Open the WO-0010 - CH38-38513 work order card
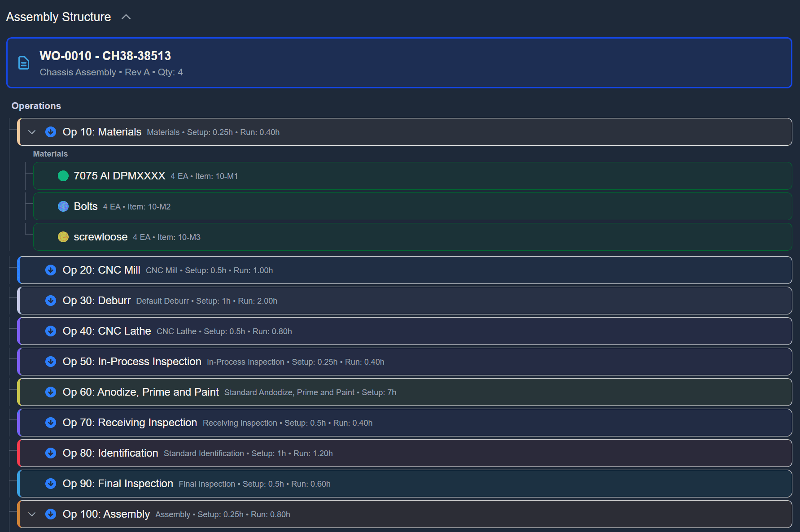The height and width of the screenshot is (532, 800). tap(399, 63)
